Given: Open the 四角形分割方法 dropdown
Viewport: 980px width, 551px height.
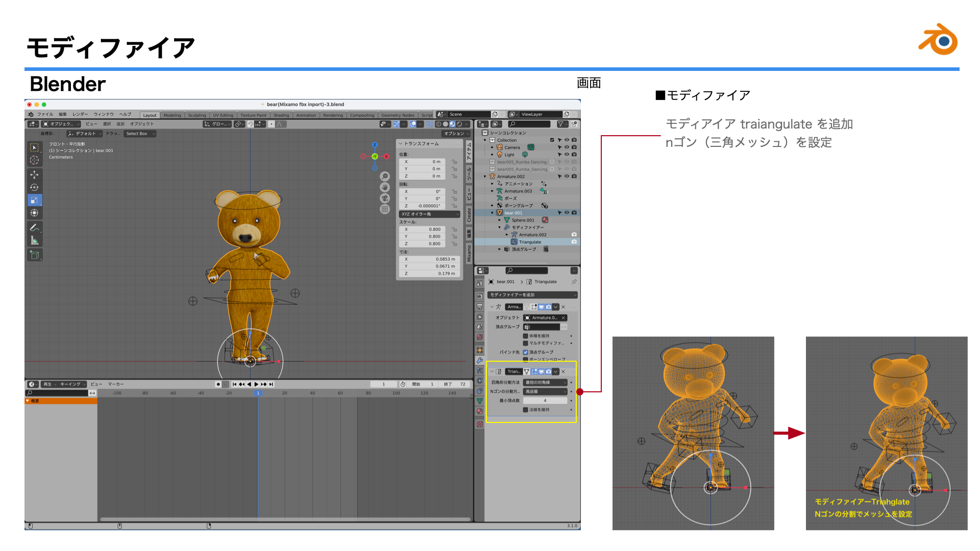Looking at the screenshot, I should point(545,382).
